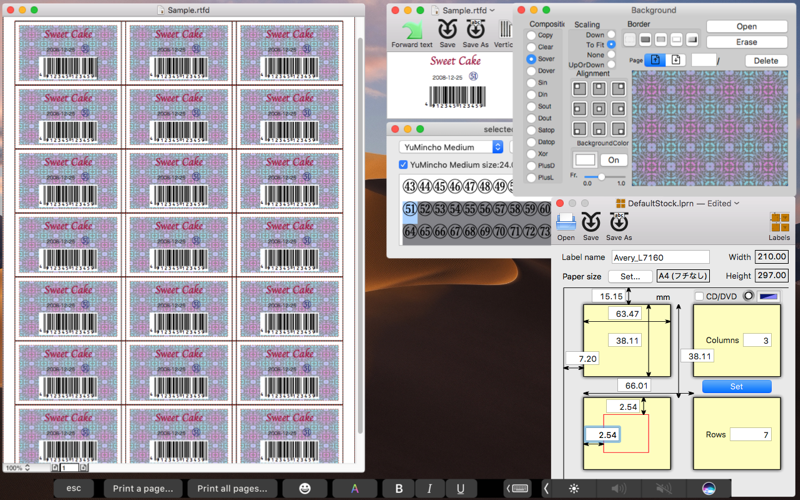Image resolution: width=800 pixels, height=500 pixels.
Task: Choose the top-left alignment icon
Action: coord(580,88)
